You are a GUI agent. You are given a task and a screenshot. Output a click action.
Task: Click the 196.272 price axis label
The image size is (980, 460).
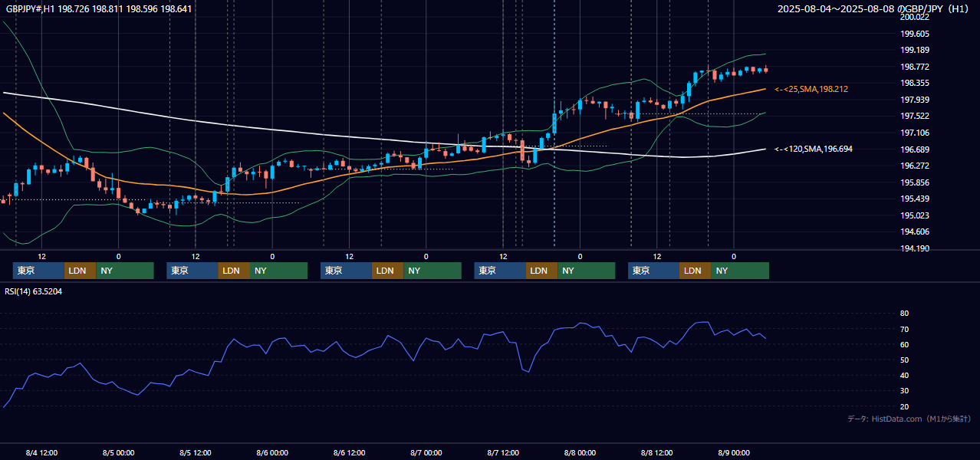coord(914,166)
